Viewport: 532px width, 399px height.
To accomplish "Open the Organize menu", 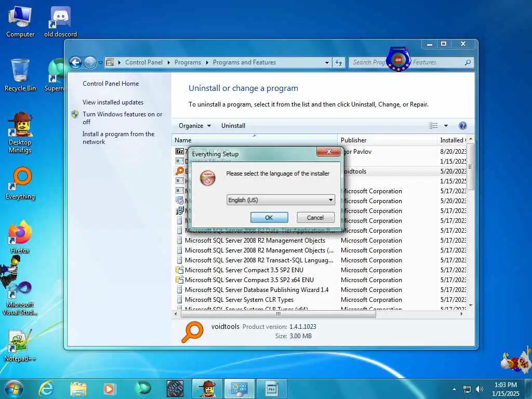I will coord(195,126).
